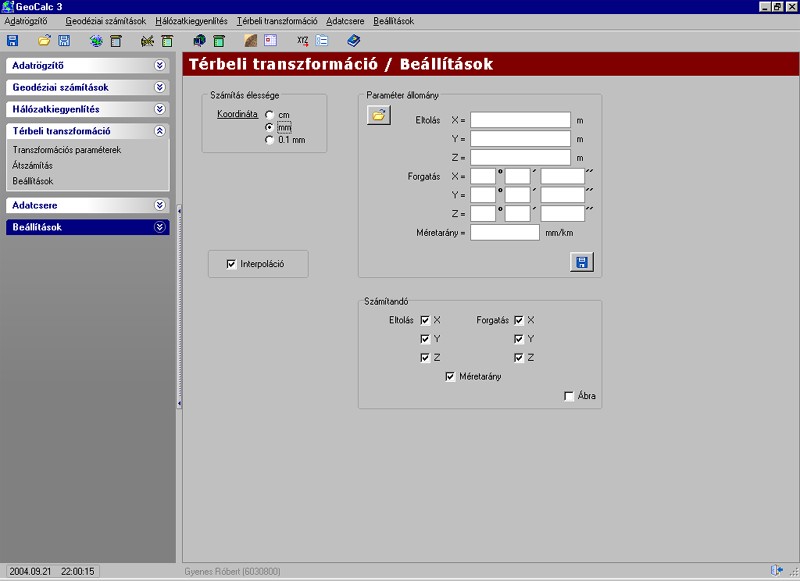800x581 pixels.
Task: Open Geodéziai számítások menu
Action: [x=106, y=21]
